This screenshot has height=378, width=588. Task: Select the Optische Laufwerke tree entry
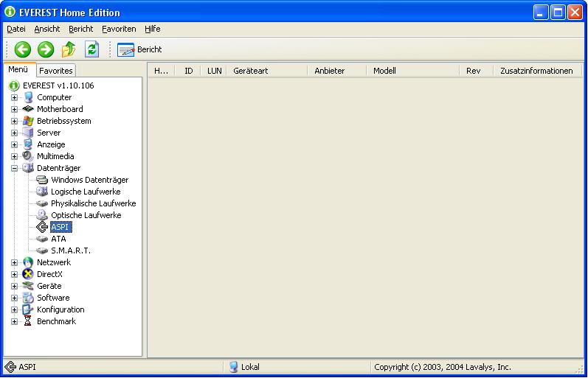(86, 215)
